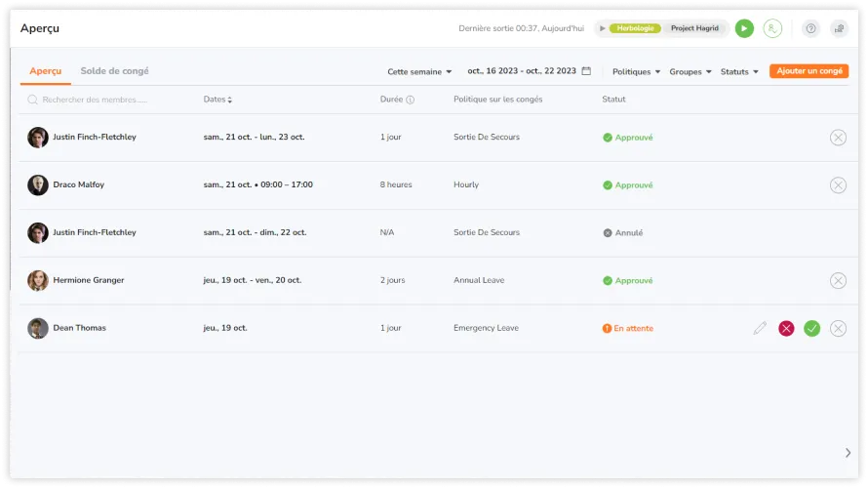The width and height of the screenshot is (868, 488).
Task: Open the Politiques filter dropdown
Action: (636, 71)
